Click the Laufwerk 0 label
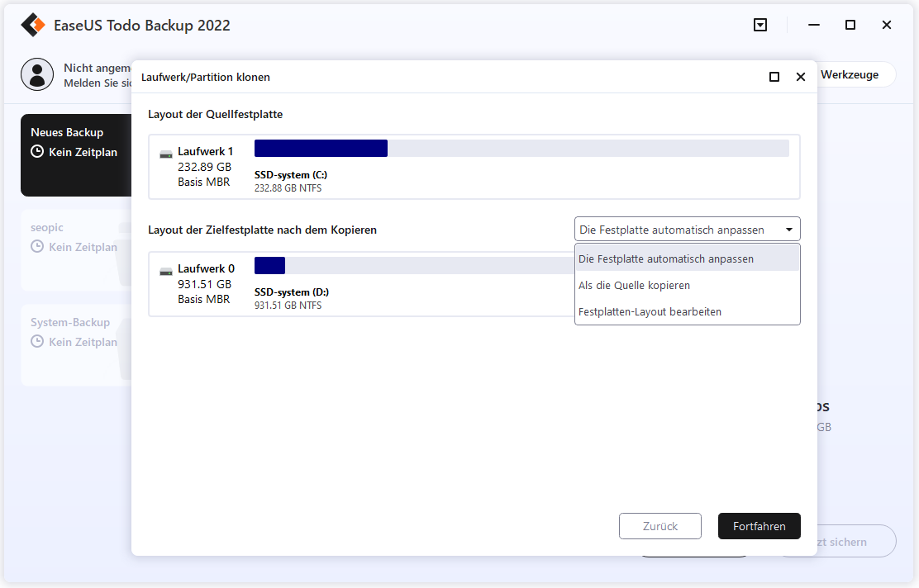Viewport: 919px width, 588px height. click(x=206, y=268)
